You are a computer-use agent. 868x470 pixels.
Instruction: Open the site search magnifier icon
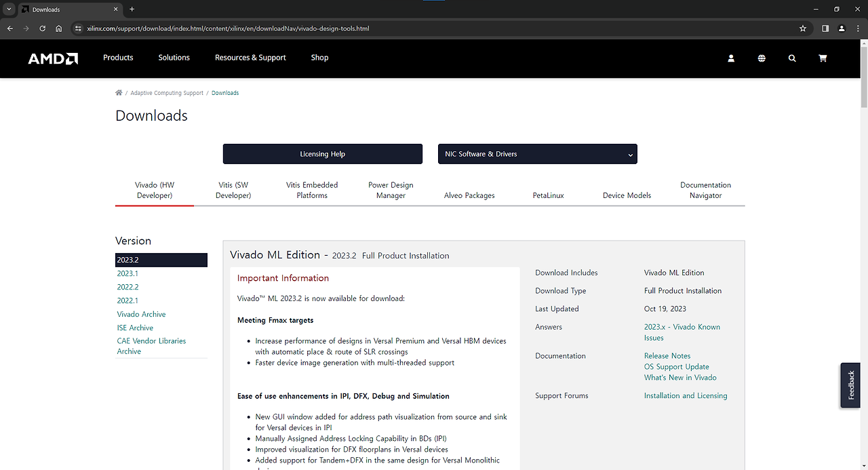[792, 58]
